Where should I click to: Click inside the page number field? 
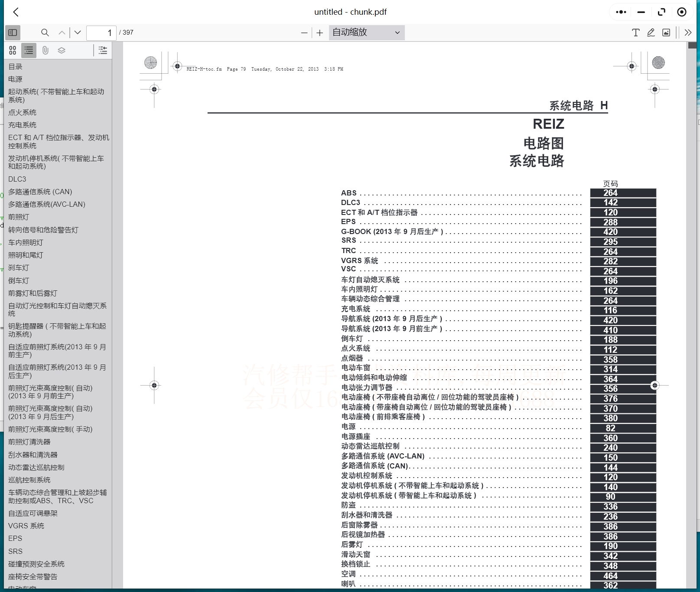[101, 33]
